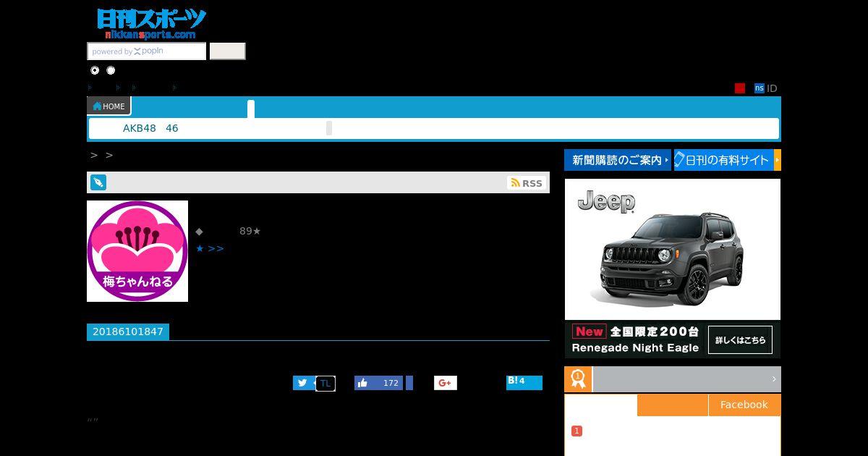
Task: Focus the popIn search input field
Action: [x=147, y=51]
